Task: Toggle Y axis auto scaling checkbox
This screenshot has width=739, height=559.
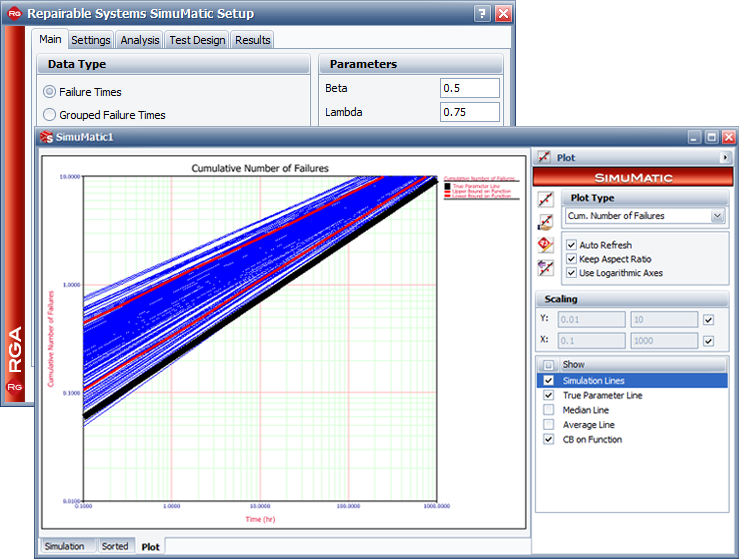Action: [x=708, y=320]
